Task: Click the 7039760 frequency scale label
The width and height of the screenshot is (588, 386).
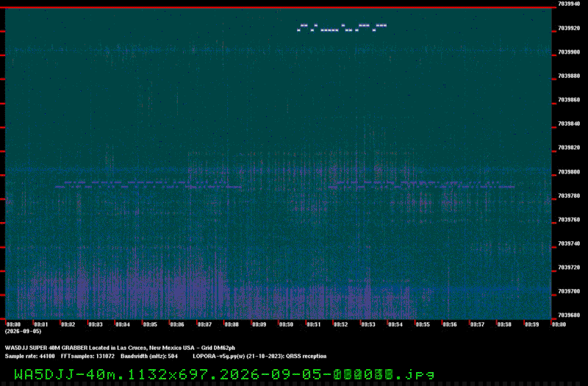Action: (x=569, y=220)
